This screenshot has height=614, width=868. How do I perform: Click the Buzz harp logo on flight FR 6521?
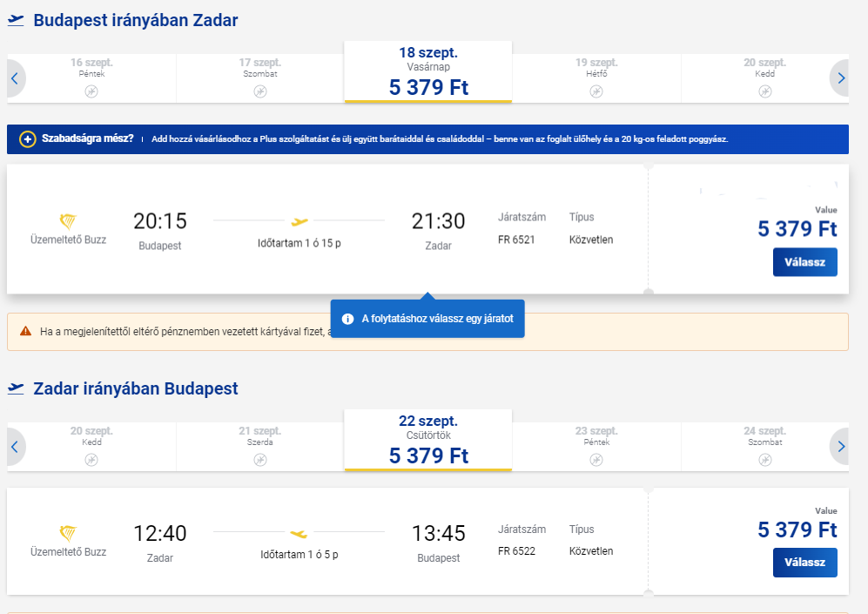click(68, 221)
